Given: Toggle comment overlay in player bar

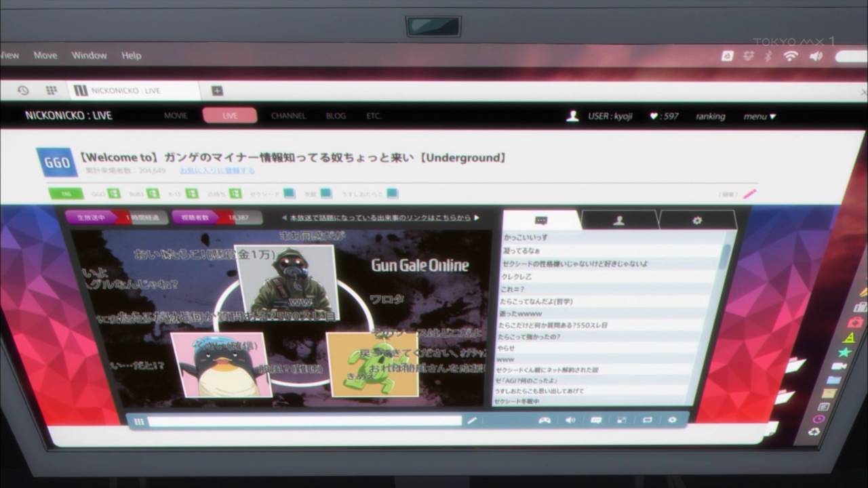Looking at the screenshot, I should [x=596, y=420].
